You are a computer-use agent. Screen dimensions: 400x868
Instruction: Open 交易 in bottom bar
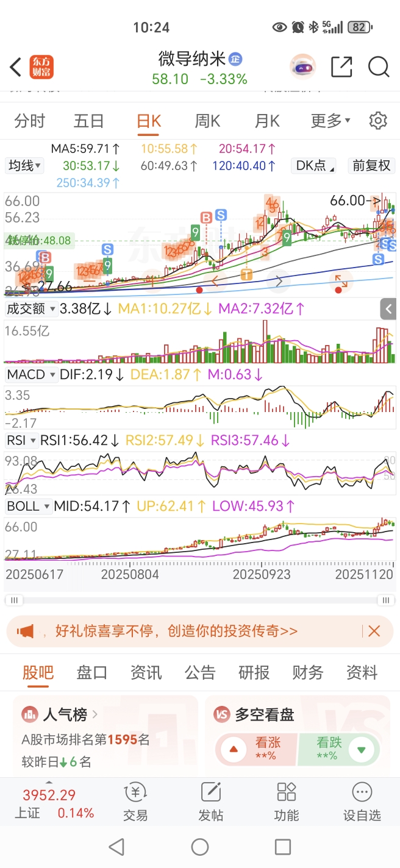click(135, 802)
